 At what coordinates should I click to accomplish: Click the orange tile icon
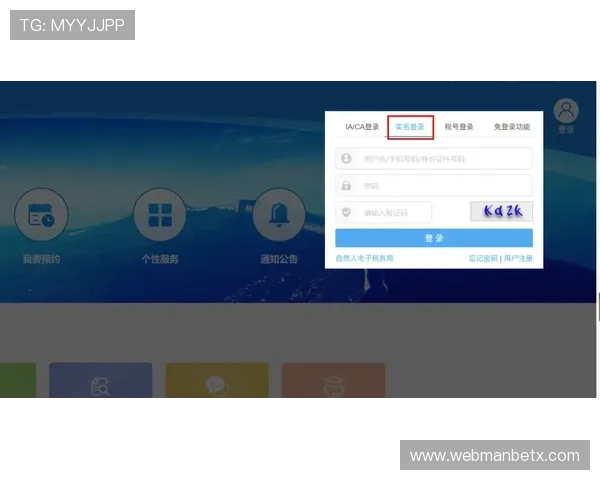click(x=333, y=383)
